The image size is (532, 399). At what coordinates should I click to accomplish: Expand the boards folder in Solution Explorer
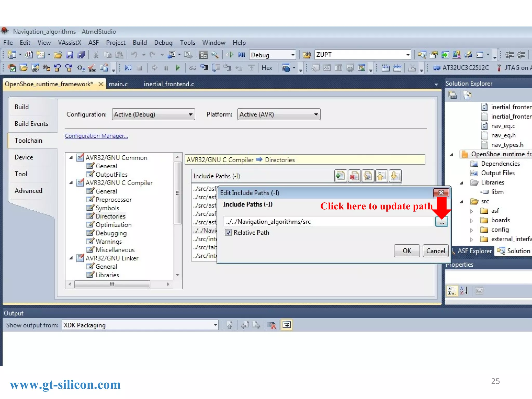coord(471,221)
